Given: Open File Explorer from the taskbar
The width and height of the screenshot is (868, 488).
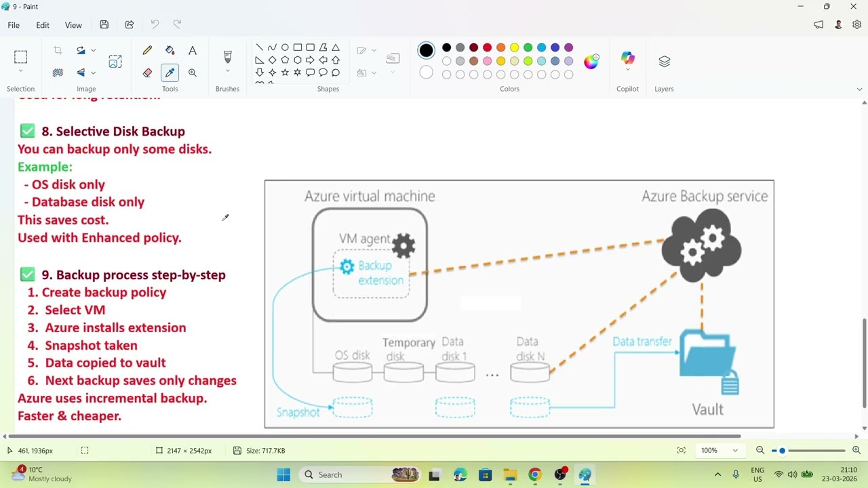Looking at the screenshot, I should click(x=510, y=474).
